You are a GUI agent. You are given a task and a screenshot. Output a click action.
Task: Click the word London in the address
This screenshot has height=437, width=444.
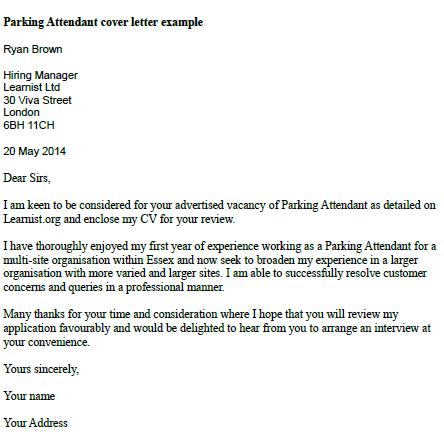pyautogui.click(x=21, y=112)
